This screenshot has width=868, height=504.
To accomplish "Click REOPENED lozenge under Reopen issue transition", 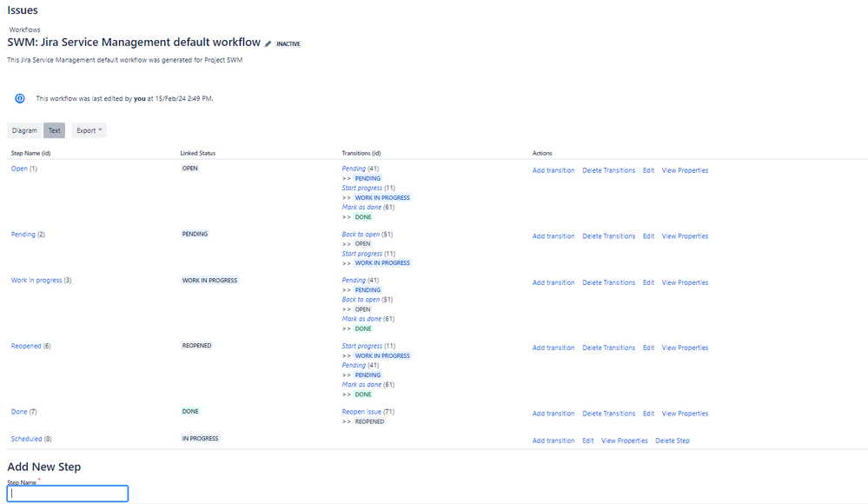I will pos(370,422).
